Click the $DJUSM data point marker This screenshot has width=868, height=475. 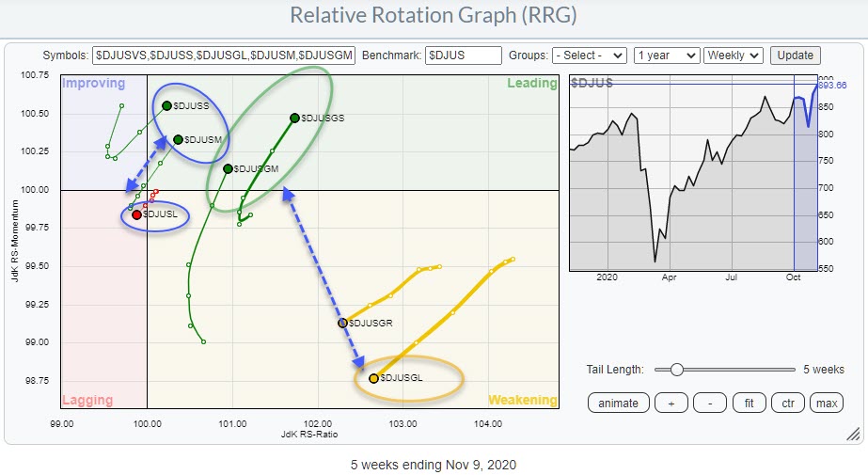pos(178,139)
